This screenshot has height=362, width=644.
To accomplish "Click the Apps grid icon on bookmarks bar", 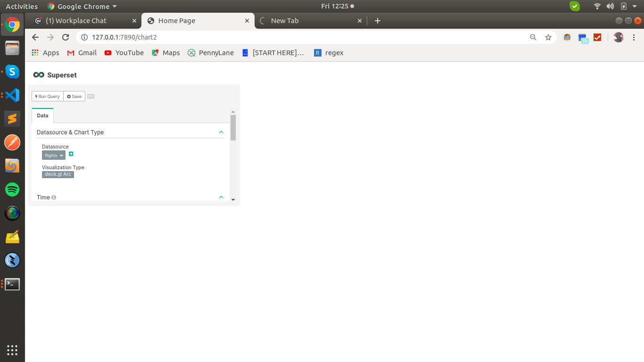I will (x=34, y=52).
